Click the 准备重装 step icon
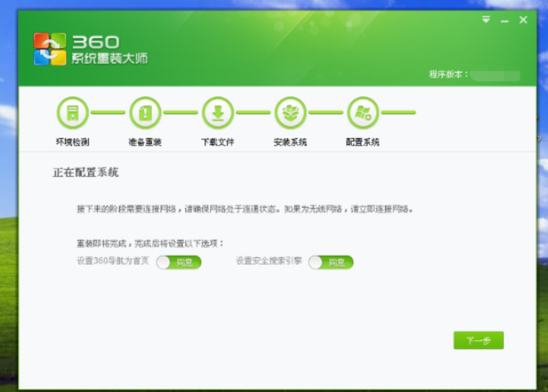This screenshot has width=548, height=392. coord(144,112)
